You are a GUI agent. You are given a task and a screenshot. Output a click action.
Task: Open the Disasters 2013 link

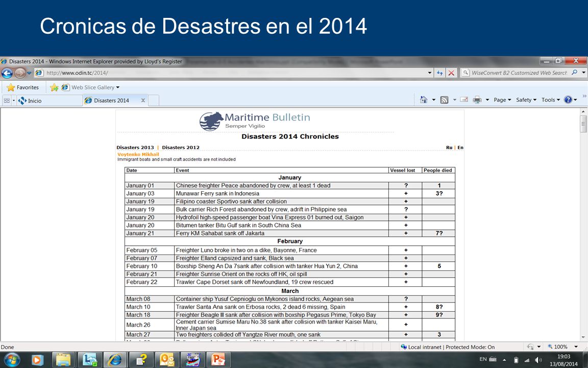click(135, 148)
